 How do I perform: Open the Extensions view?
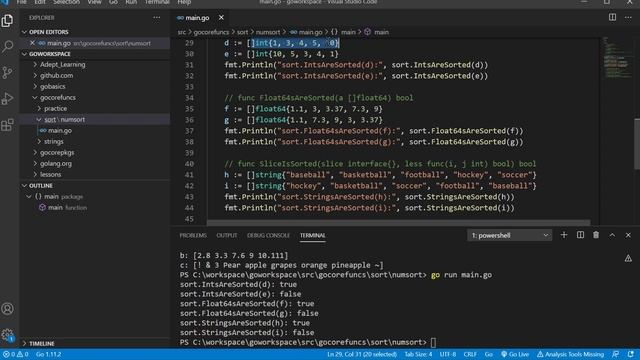click(x=7, y=124)
